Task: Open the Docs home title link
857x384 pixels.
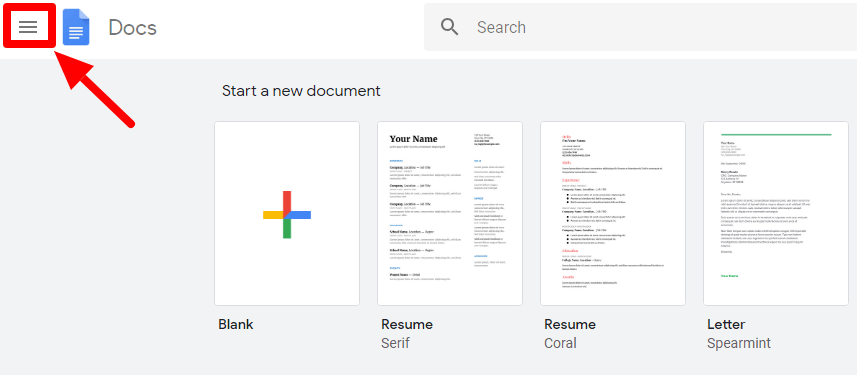Action: [133, 27]
